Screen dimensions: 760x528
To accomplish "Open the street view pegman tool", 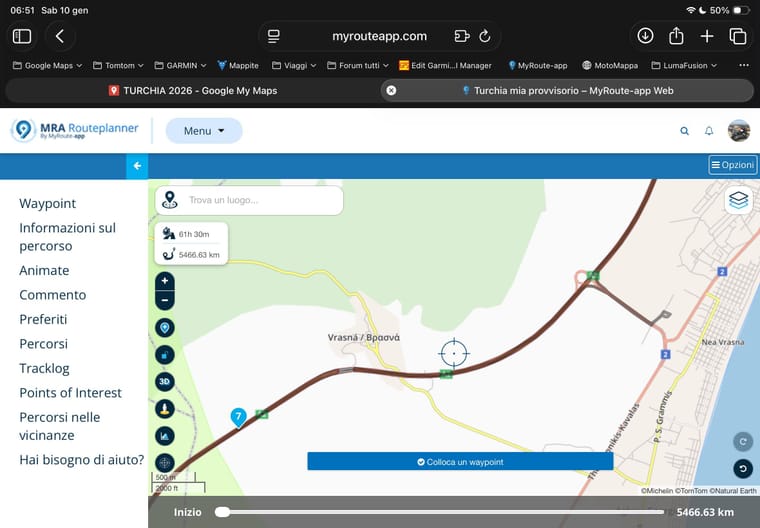I will click(165, 408).
